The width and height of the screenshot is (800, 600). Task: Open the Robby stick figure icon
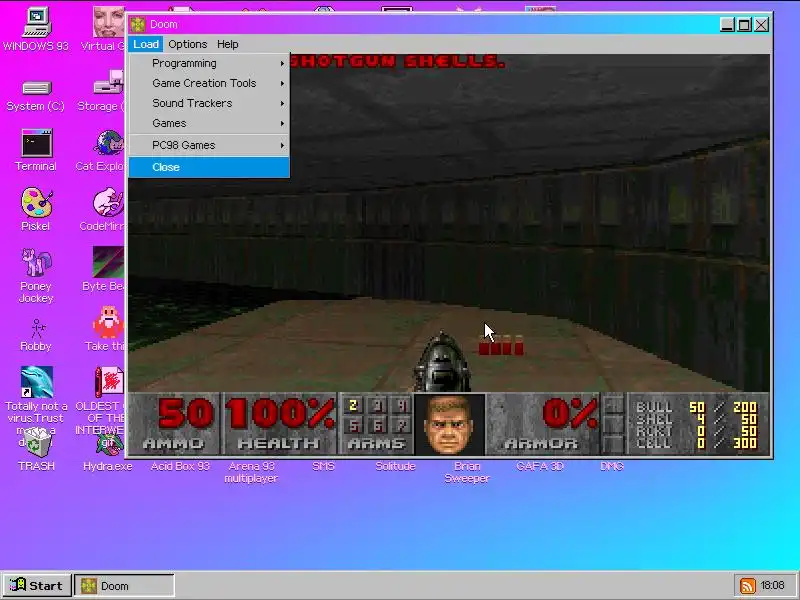tap(36, 335)
